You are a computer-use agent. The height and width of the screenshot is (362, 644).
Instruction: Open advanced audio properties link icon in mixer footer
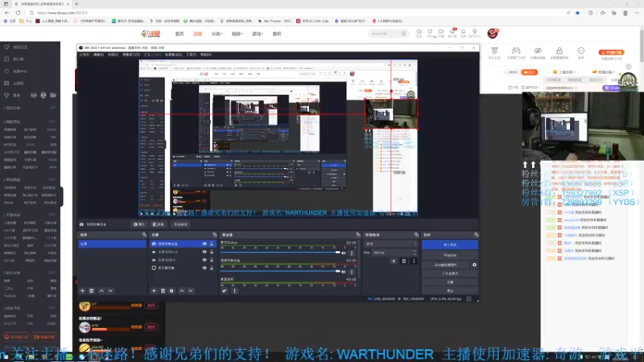coord(225,290)
